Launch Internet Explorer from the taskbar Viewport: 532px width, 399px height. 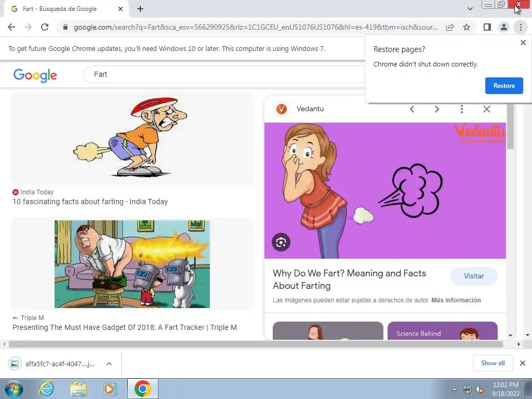tap(46, 389)
